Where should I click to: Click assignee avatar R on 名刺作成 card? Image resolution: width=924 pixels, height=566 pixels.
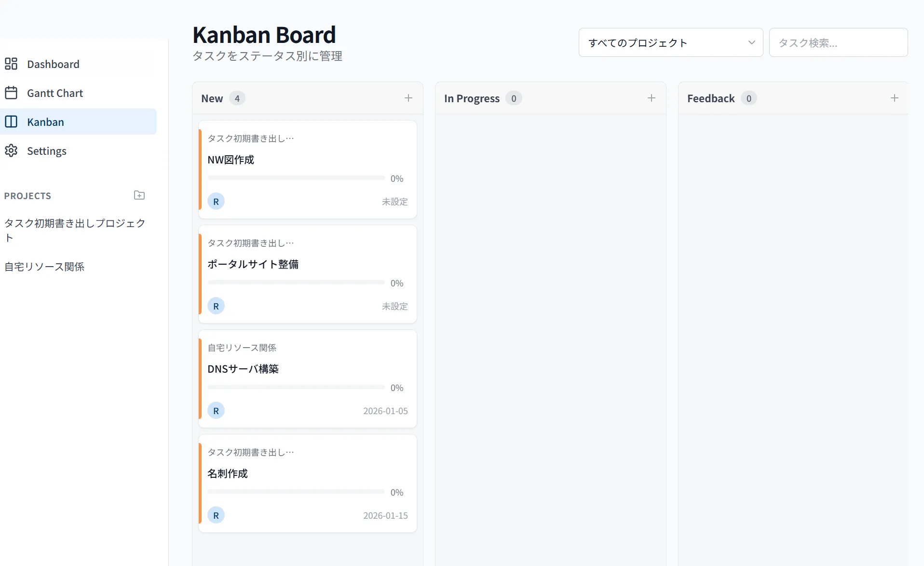[216, 515]
